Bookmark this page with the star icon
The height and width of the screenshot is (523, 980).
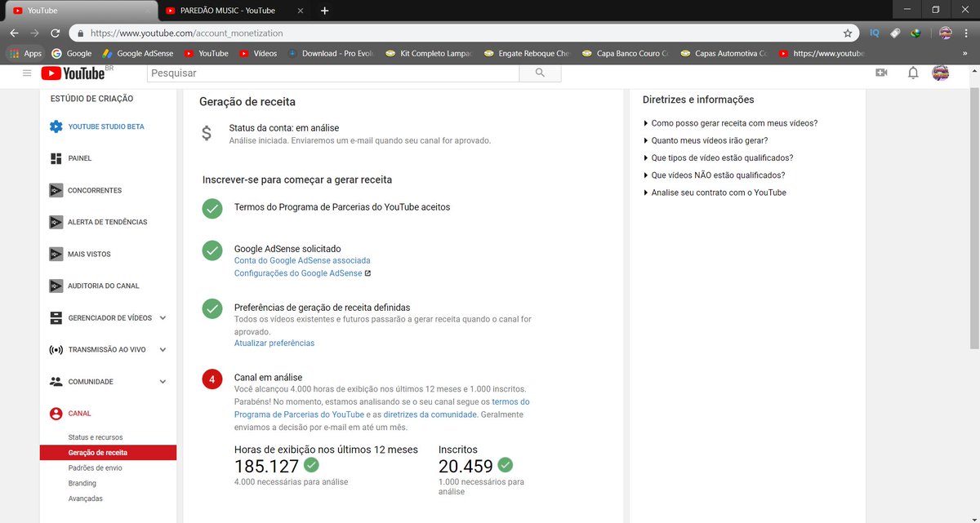[848, 33]
